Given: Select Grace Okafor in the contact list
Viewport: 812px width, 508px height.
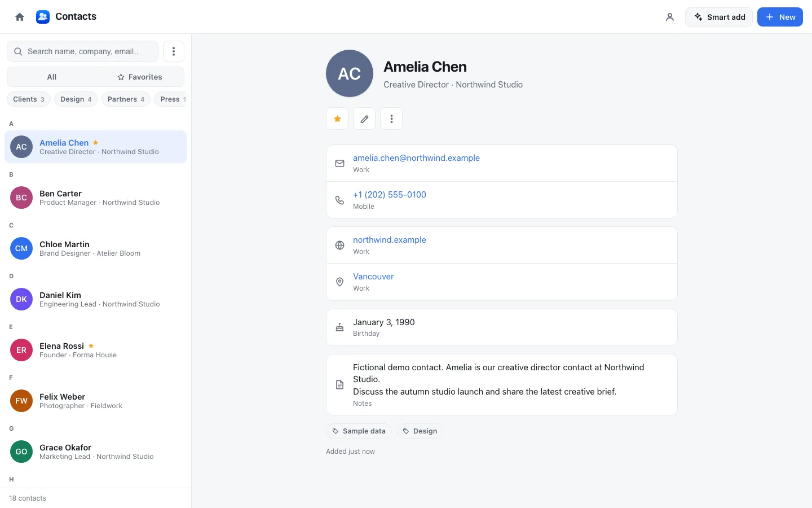Looking at the screenshot, I should 95,452.
